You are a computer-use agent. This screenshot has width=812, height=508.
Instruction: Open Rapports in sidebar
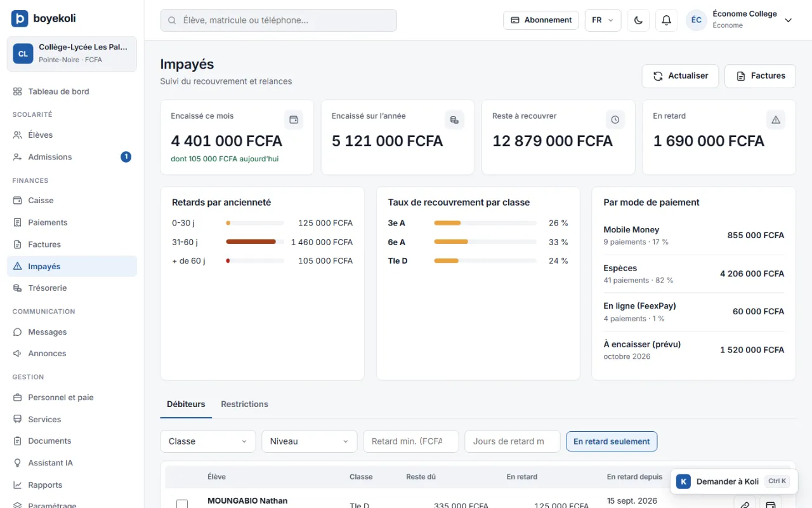click(x=72, y=485)
